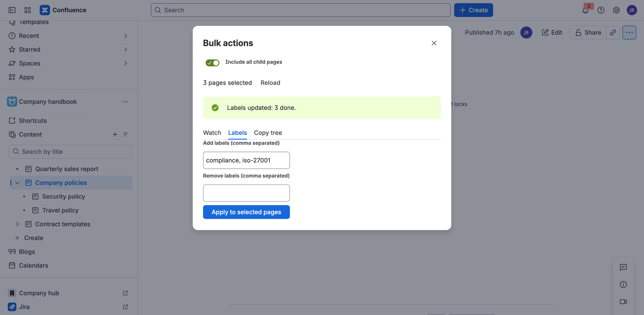
Task: Open the Travel policy page
Action: (x=60, y=210)
